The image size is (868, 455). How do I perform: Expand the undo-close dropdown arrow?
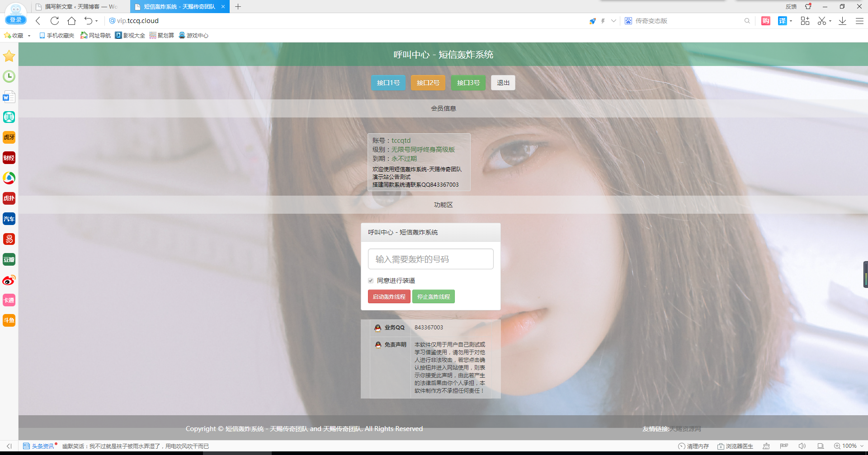tap(96, 21)
